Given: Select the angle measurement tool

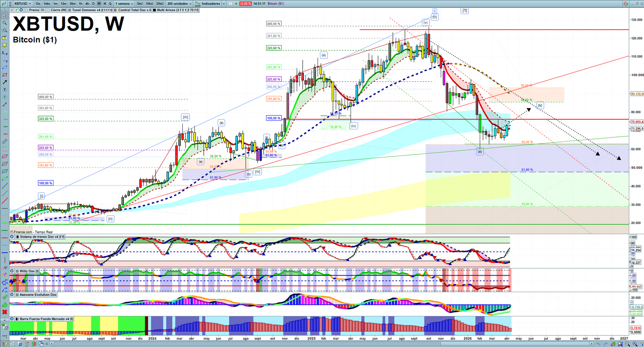Looking at the screenshot, I should coord(4,267).
